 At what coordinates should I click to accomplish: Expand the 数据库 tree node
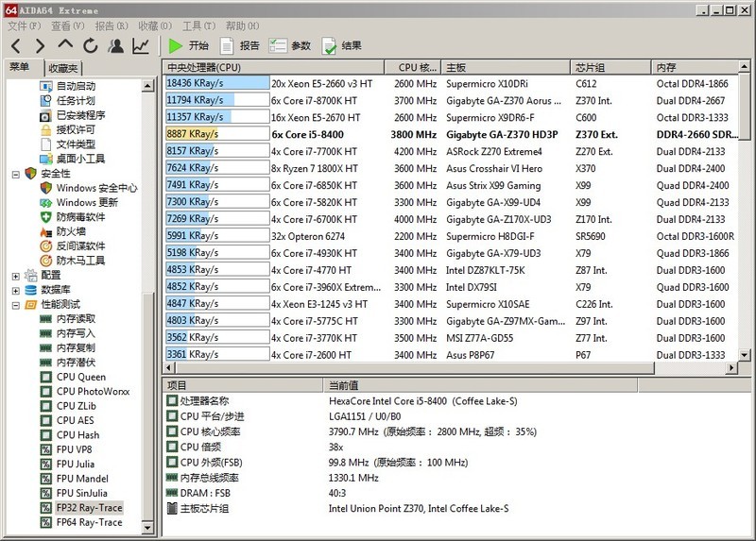click(15, 291)
